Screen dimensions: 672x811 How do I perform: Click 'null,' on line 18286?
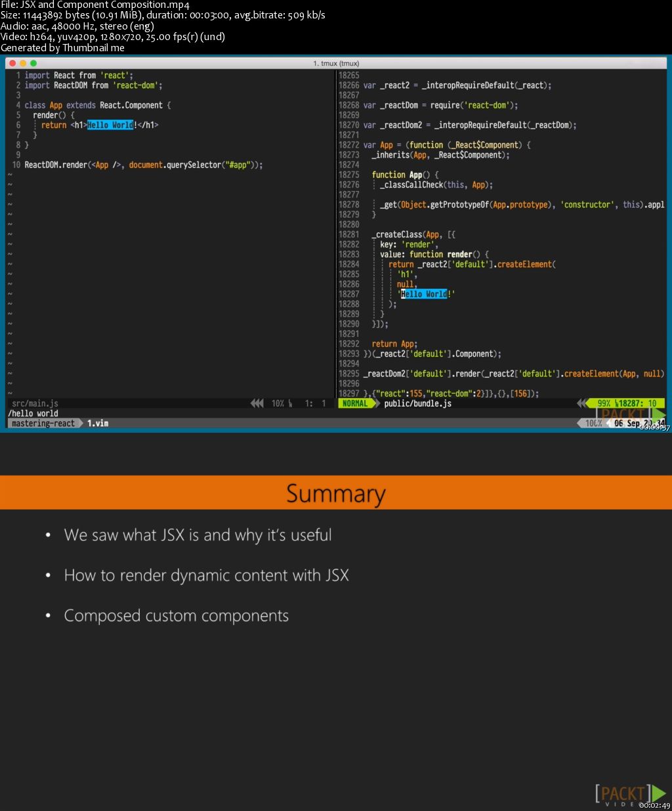(407, 284)
